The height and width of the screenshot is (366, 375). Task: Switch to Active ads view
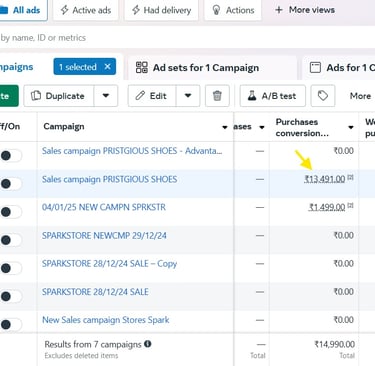86,10
